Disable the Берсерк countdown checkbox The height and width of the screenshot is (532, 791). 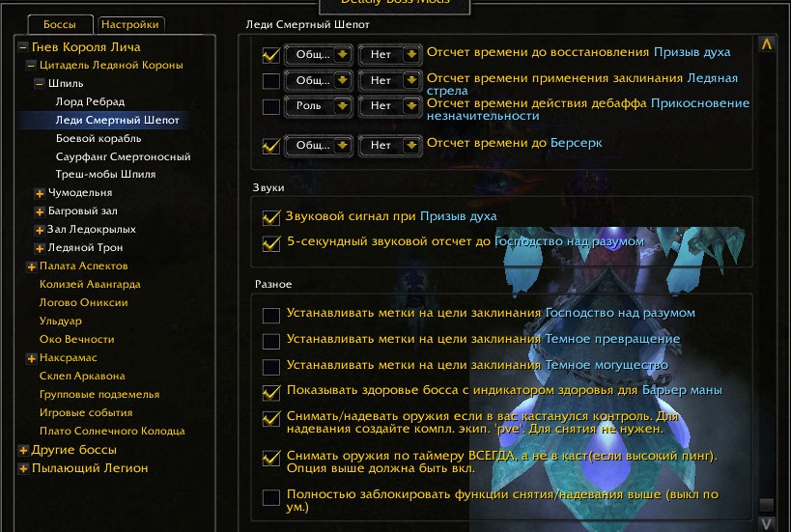click(x=271, y=146)
